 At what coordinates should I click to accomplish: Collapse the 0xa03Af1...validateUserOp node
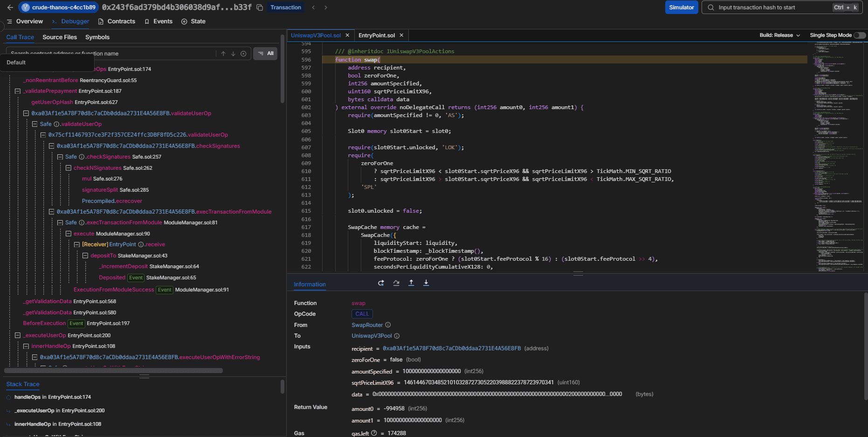tap(26, 113)
